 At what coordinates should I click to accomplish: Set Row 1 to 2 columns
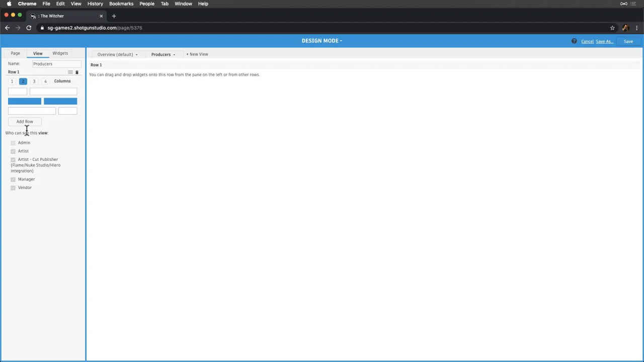pos(23,81)
